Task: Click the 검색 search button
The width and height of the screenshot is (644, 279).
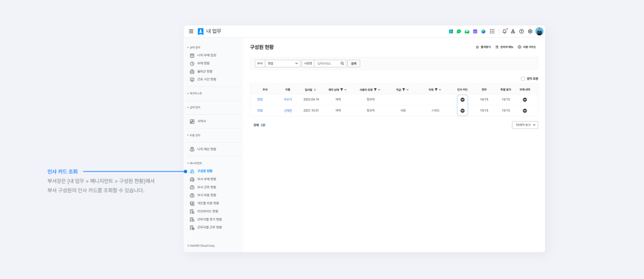Action: [353, 63]
